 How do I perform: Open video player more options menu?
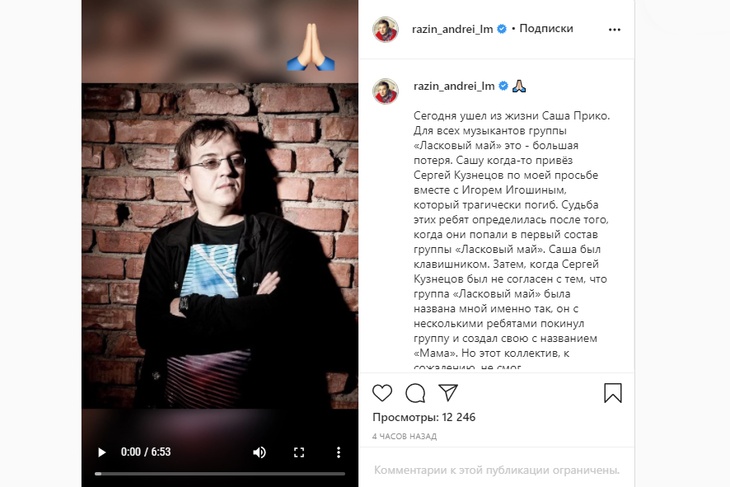[338, 452]
